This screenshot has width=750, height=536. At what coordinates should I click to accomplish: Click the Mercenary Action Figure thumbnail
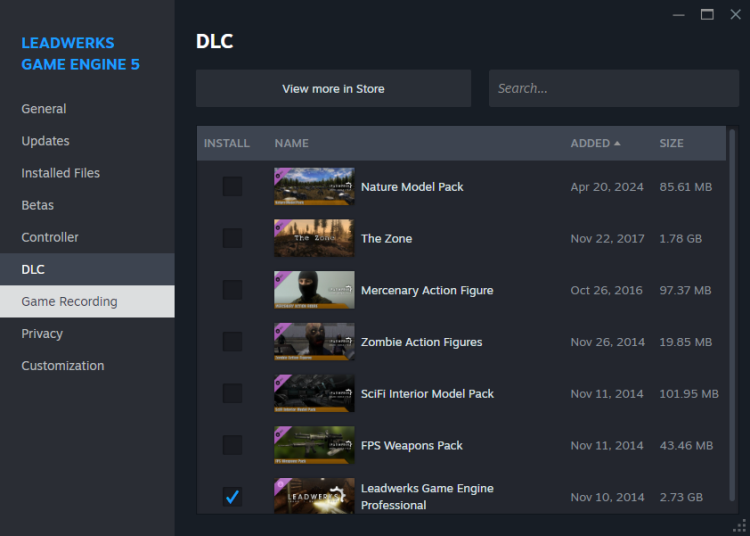pos(314,290)
